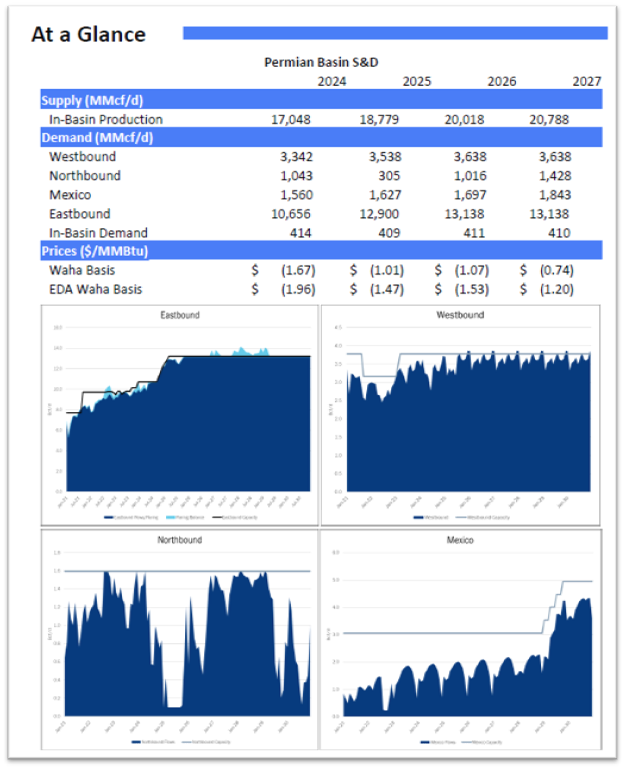Click the EDA Waha Basis value (1.20)
Screen dimensions: 625x769
click(556, 289)
